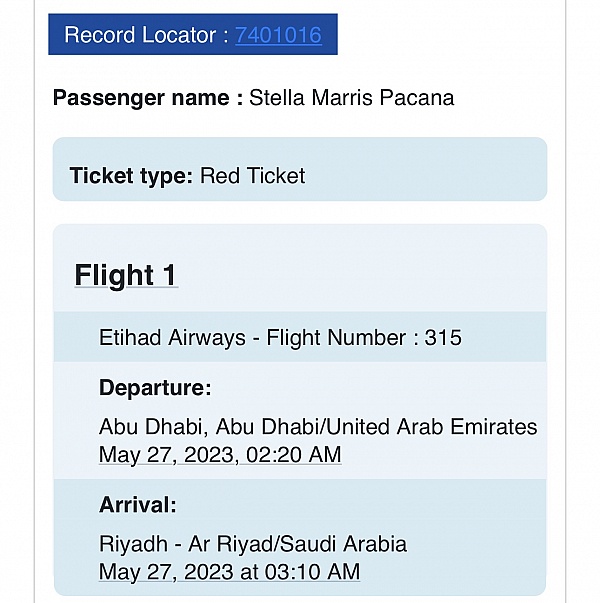
Task: Open the May 27, 2023 at 03:10 AM link
Action: [229, 572]
